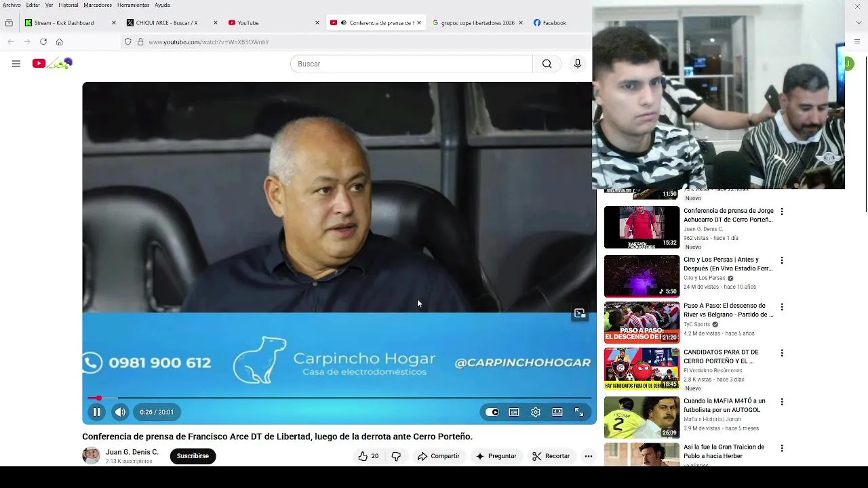Screen dimensions: 868x488
Task: Open options for Paso A Paso video
Action: 782,306
